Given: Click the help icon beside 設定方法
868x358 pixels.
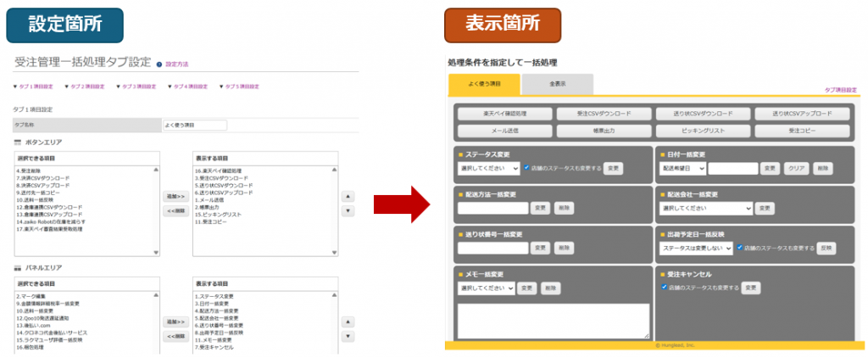Looking at the screenshot, I should coord(159,64).
